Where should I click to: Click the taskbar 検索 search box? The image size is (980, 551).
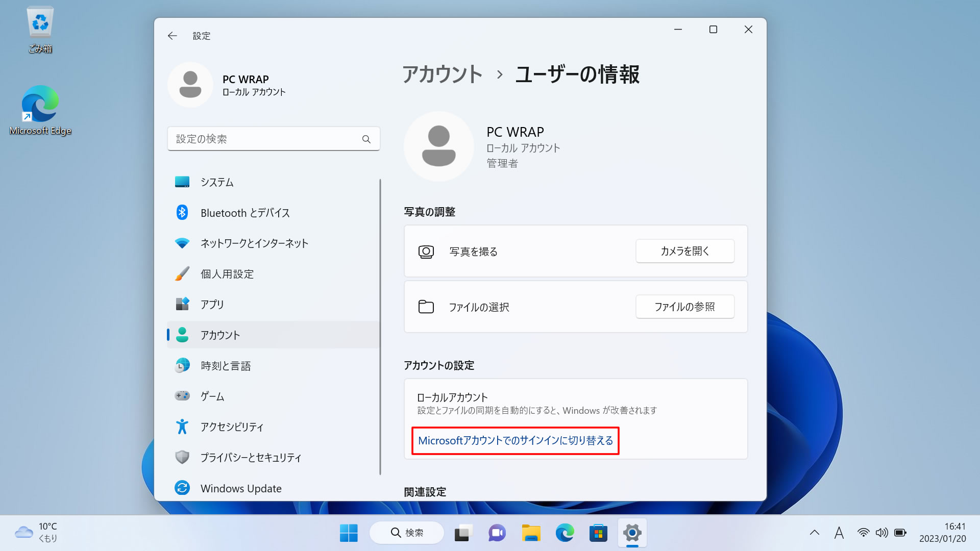(x=407, y=533)
